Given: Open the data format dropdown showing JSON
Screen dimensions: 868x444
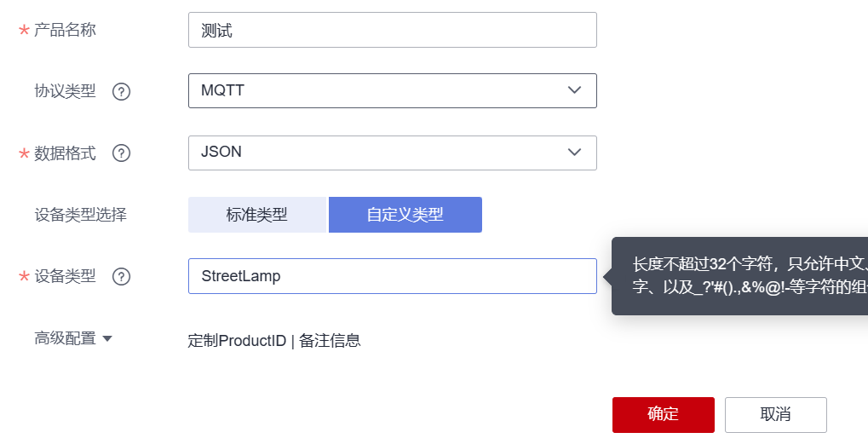Looking at the screenshot, I should 392,153.
